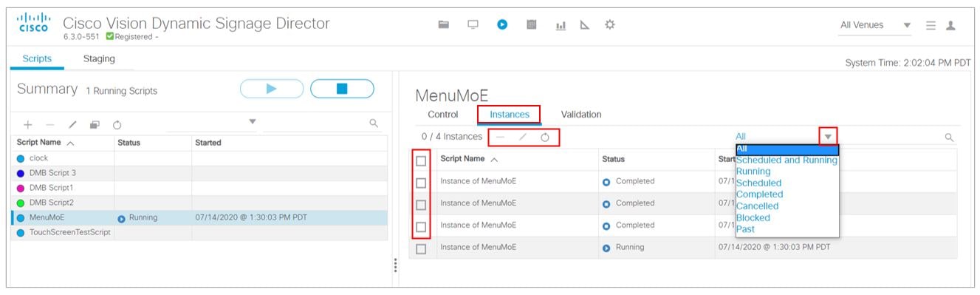Open the user profile icon

(951, 25)
